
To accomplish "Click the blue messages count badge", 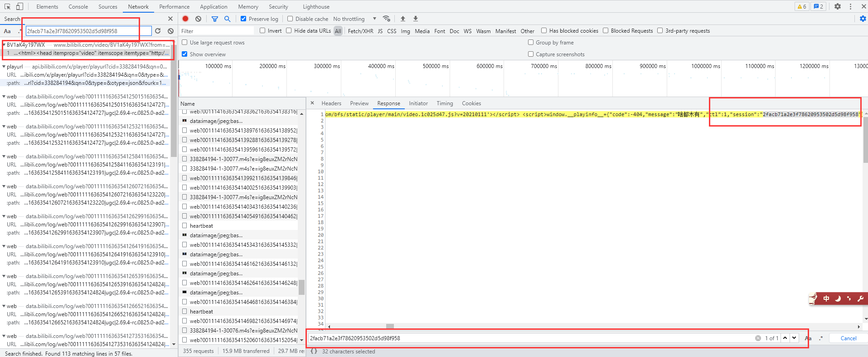I will (819, 6).
